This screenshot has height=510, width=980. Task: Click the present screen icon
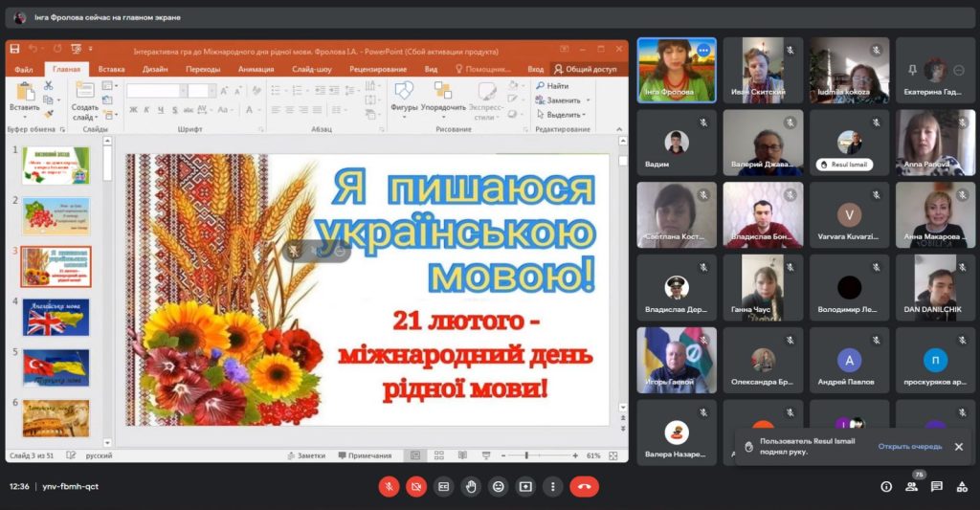(x=525, y=486)
